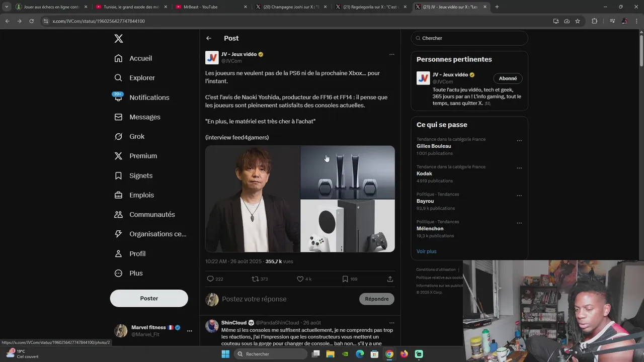Open Grok in the sidebar
This screenshot has height=362, width=644.
click(129, 137)
